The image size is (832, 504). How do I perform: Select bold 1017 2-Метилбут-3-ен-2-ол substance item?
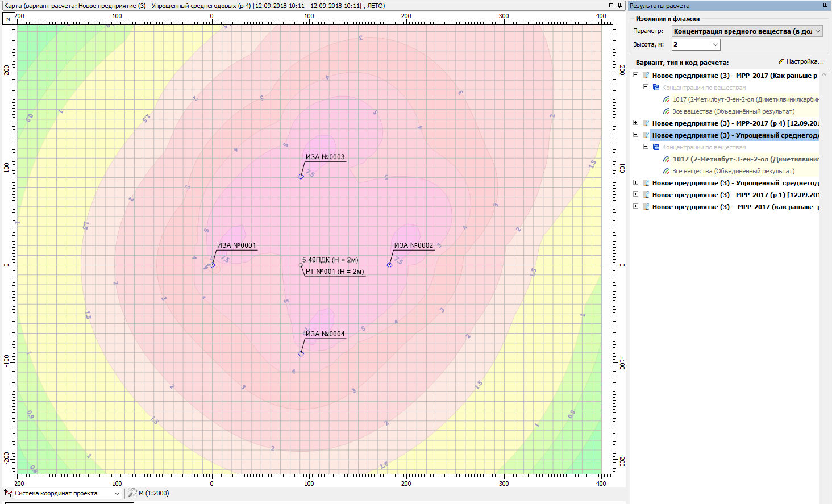click(745, 159)
